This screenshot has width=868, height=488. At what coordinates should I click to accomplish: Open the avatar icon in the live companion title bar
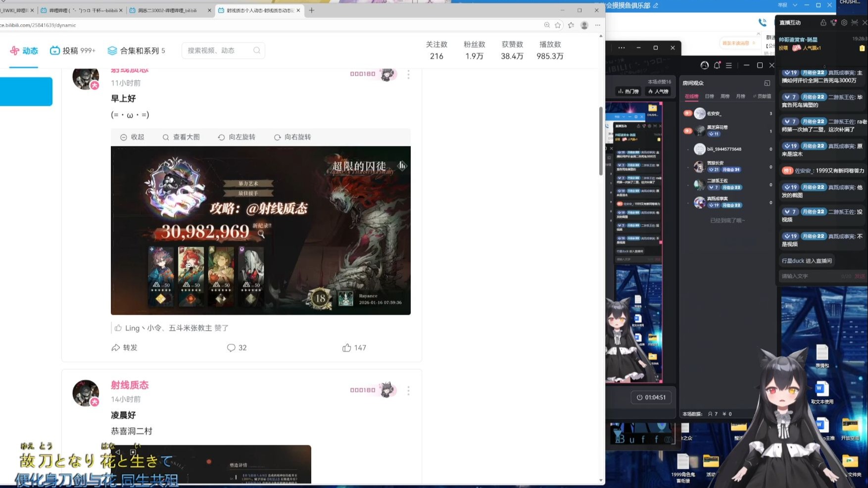tap(705, 65)
